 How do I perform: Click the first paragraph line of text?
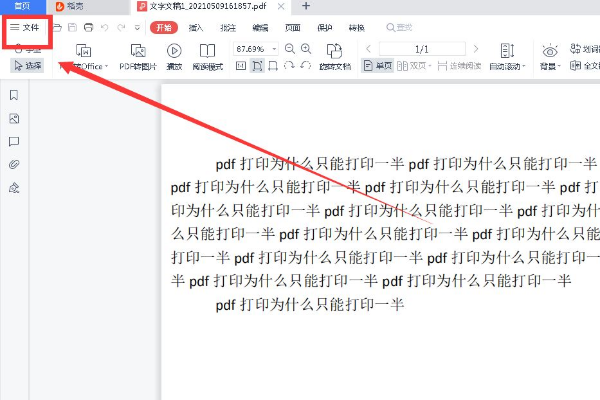tap(406, 164)
